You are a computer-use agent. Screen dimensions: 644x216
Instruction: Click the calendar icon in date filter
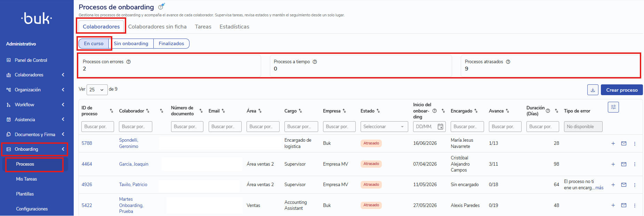coord(440,127)
